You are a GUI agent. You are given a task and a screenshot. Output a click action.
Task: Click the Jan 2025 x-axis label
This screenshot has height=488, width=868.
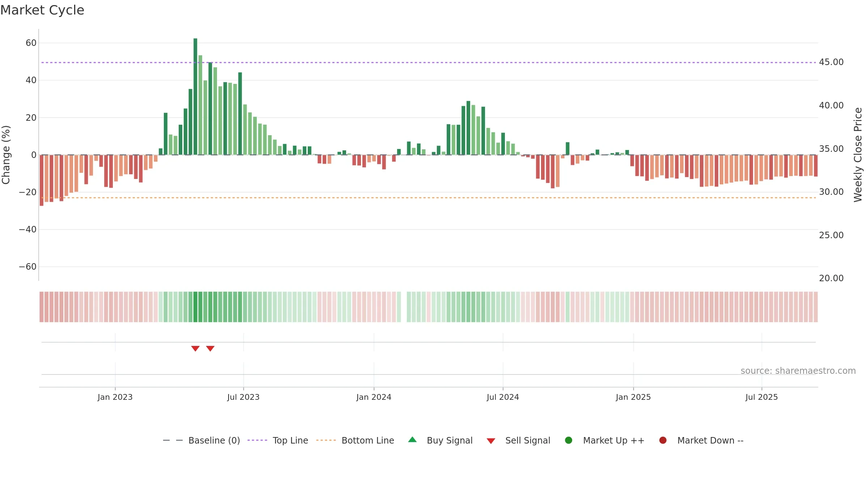(633, 397)
